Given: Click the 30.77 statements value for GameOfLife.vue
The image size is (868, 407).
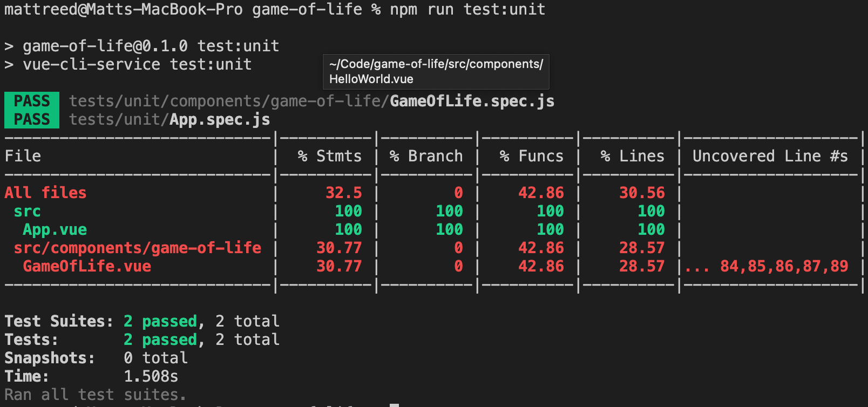Looking at the screenshot, I should [x=339, y=266].
